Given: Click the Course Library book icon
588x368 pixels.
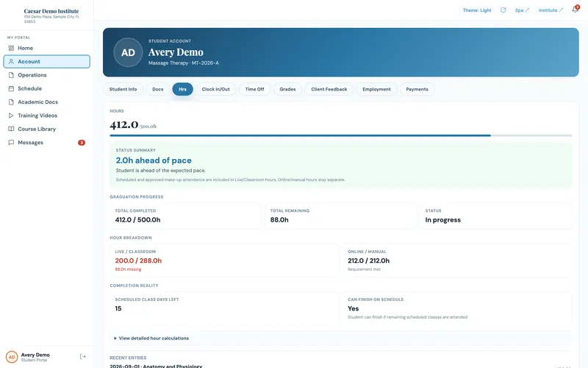Looking at the screenshot, I should click(x=11, y=129).
